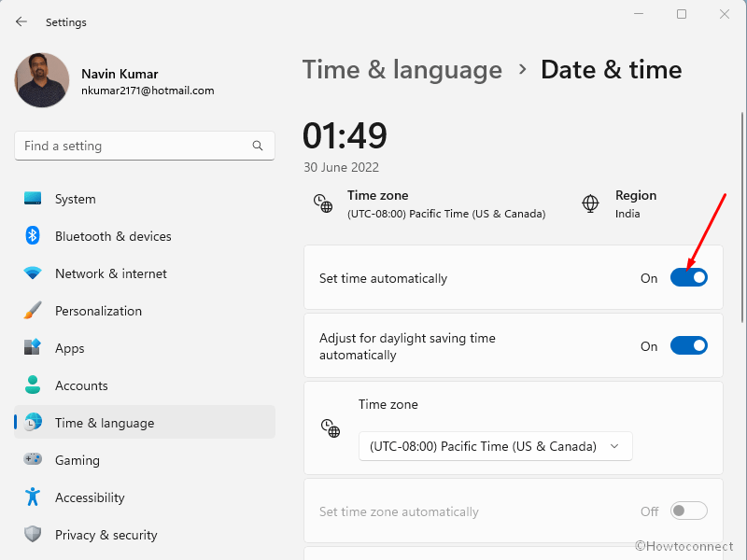The width and height of the screenshot is (747, 560).
Task: Disable daylight saving time auto-adjust toggle
Action: coord(689,346)
